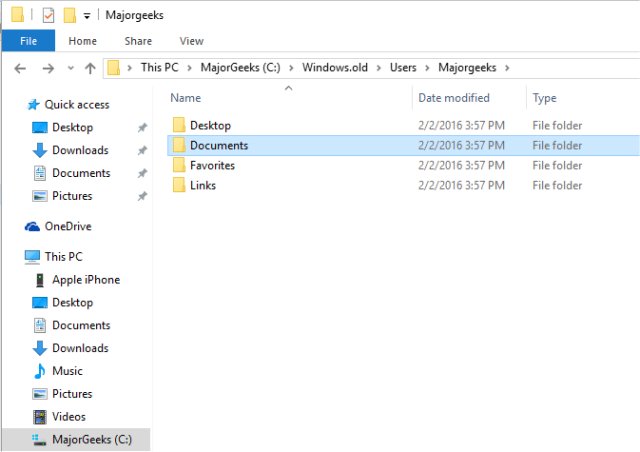Open Apple iPhone device
This screenshot has width=640, height=452.
pyautogui.click(x=86, y=280)
